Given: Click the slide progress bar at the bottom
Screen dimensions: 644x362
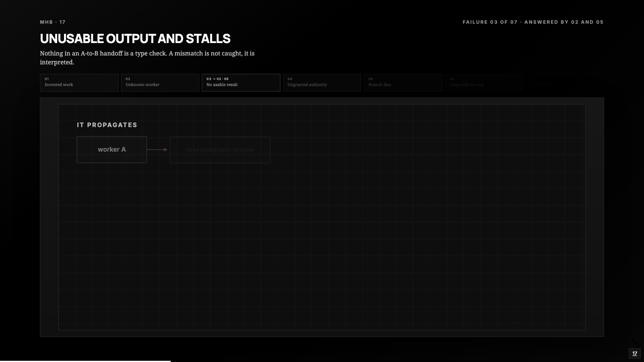Looking at the screenshot, I should (x=85, y=361).
